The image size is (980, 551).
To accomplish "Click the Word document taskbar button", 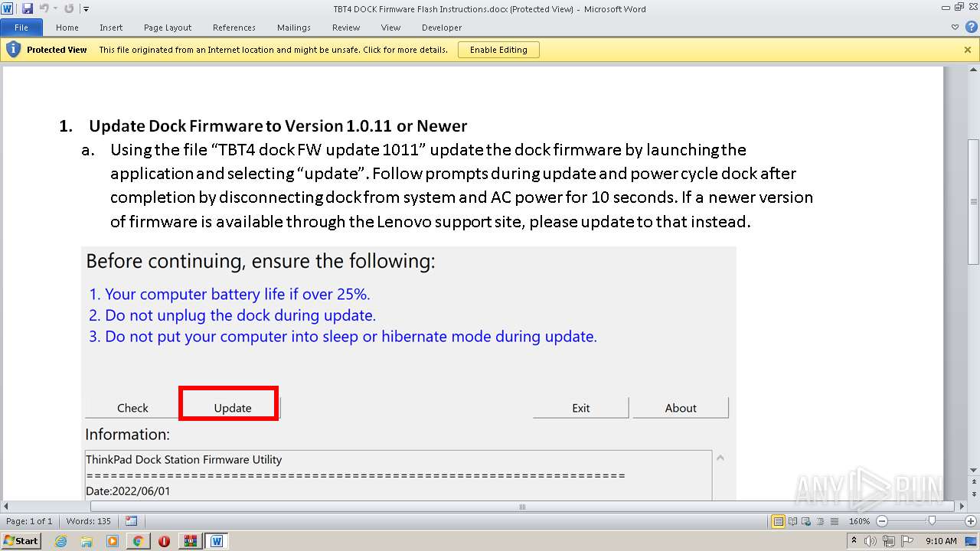I will [217, 541].
